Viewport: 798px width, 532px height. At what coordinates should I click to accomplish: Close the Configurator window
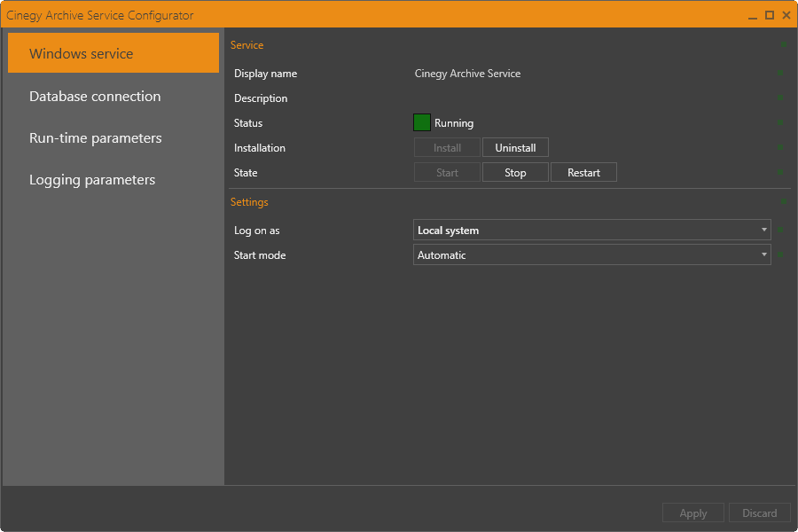click(786, 15)
